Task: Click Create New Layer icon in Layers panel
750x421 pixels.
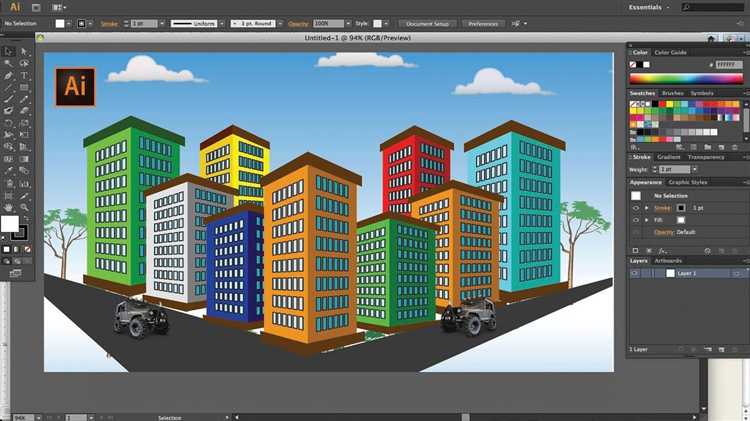Action: point(721,349)
